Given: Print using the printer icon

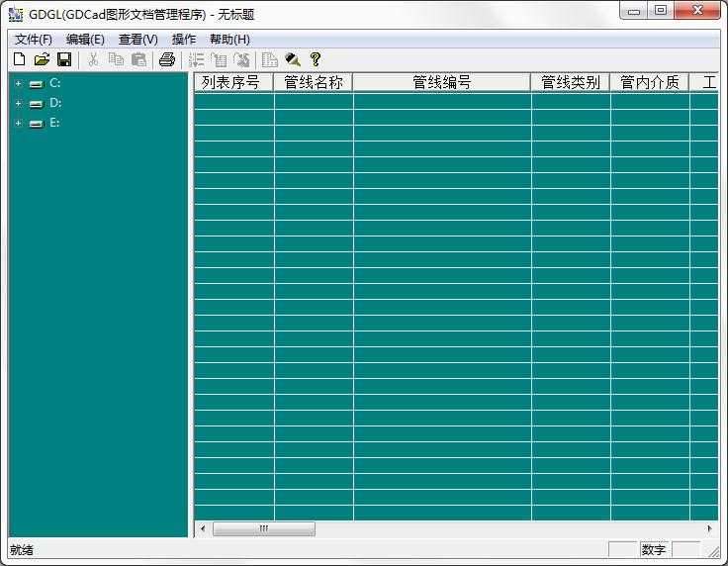Looking at the screenshot, I should tap(167, 59).
